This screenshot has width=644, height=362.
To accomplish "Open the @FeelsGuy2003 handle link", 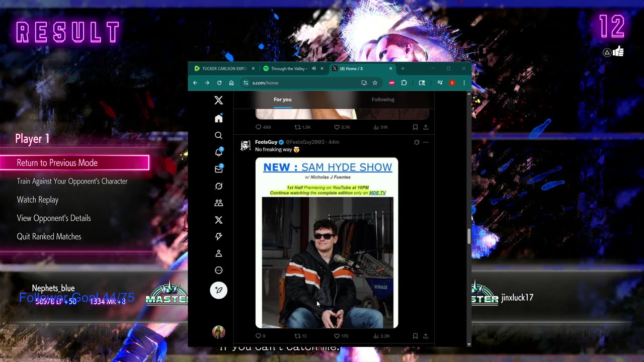I will click(305, 142).
